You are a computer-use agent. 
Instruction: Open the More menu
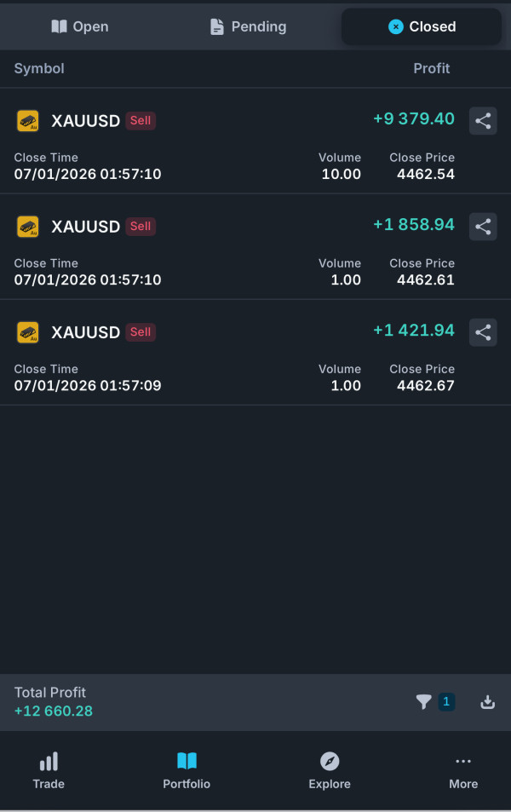463,770
